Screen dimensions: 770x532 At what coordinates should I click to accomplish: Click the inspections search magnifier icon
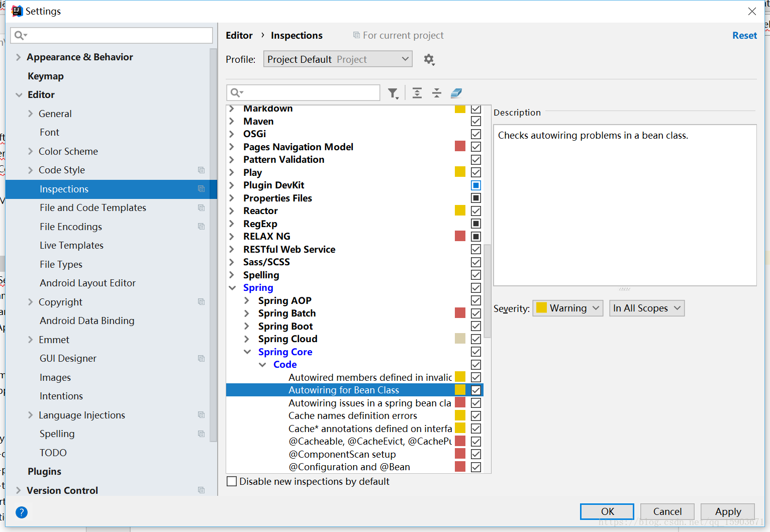[236, 93]
